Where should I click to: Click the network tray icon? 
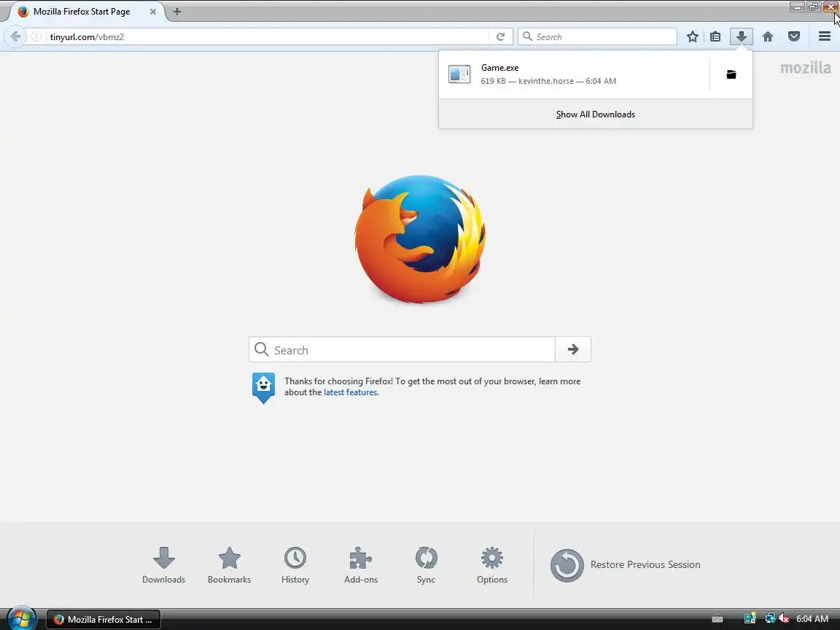click(770, 619)
